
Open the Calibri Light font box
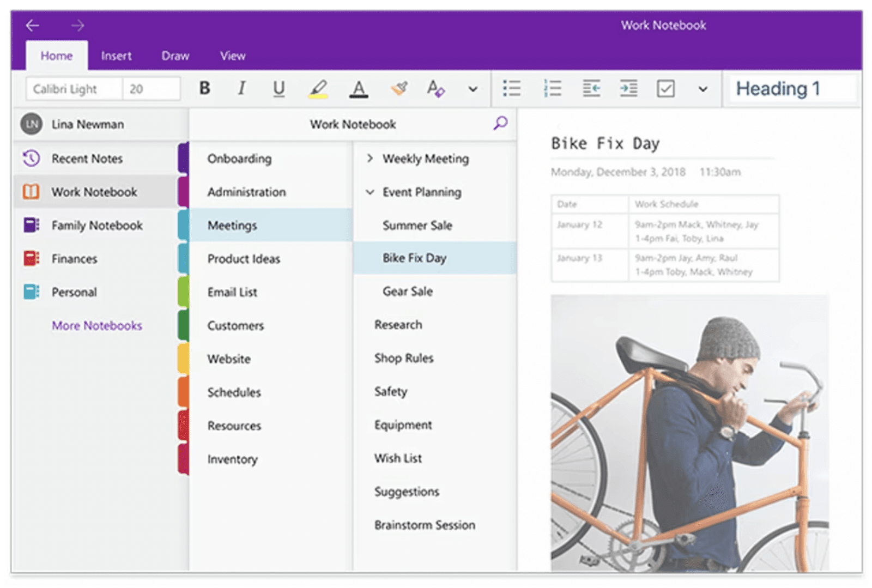pyautogui.click(x=74, y=89)
